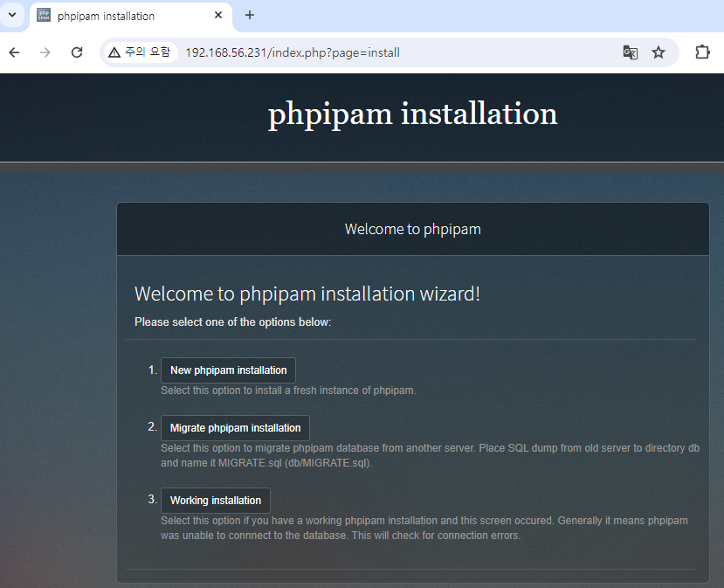
Task: Click the connection errors description text
Action: tap(424, 528)
